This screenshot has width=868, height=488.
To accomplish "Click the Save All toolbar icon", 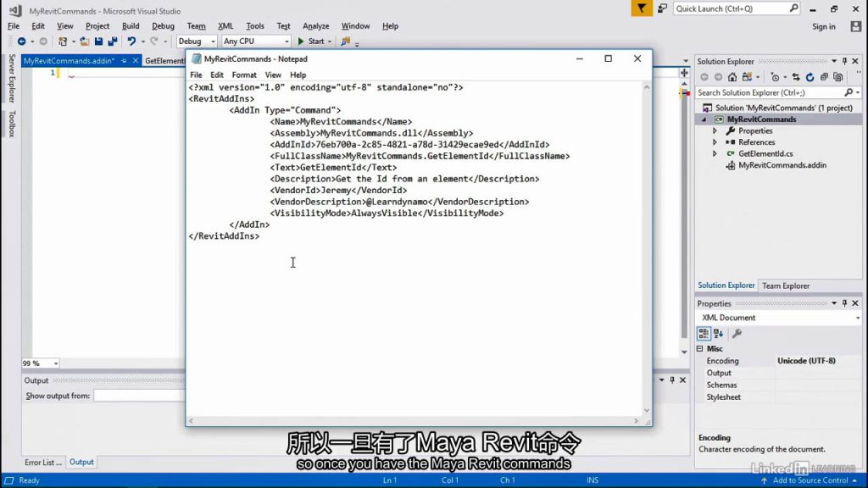I will click(113, 42).
